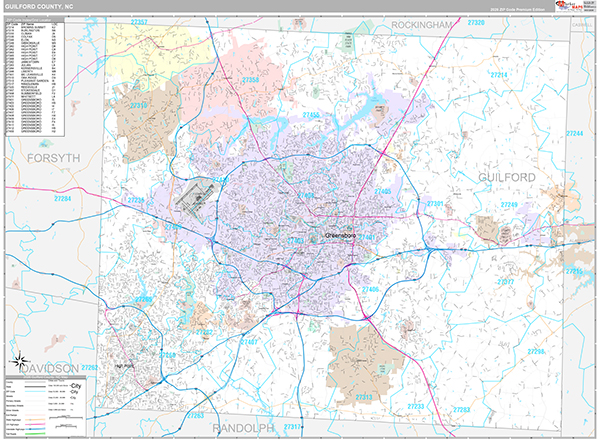
Task: Click ZIP code label 27310
Action: point(139,105)
